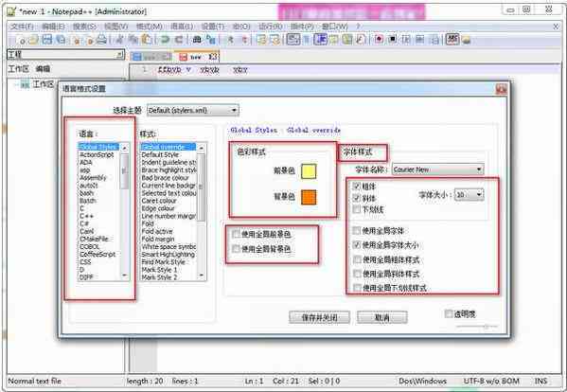The height and width of the screenshot is (392, 567).
Task: Expand the 工作区 tree node
Action: click(x=16, y=84)
